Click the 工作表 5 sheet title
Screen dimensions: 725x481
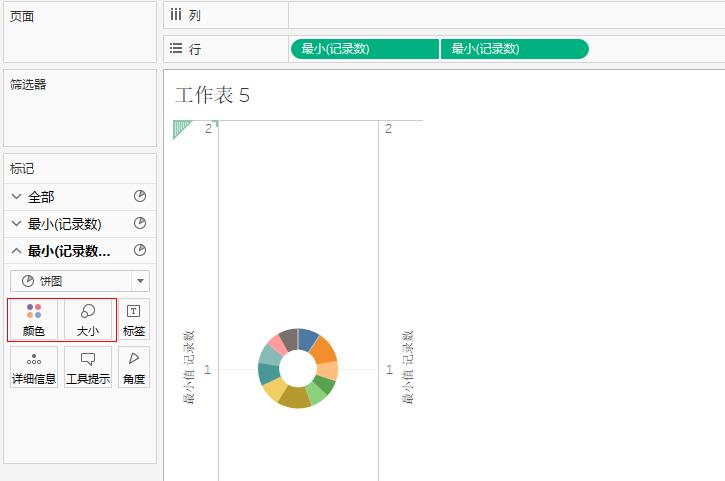[213, 96]
